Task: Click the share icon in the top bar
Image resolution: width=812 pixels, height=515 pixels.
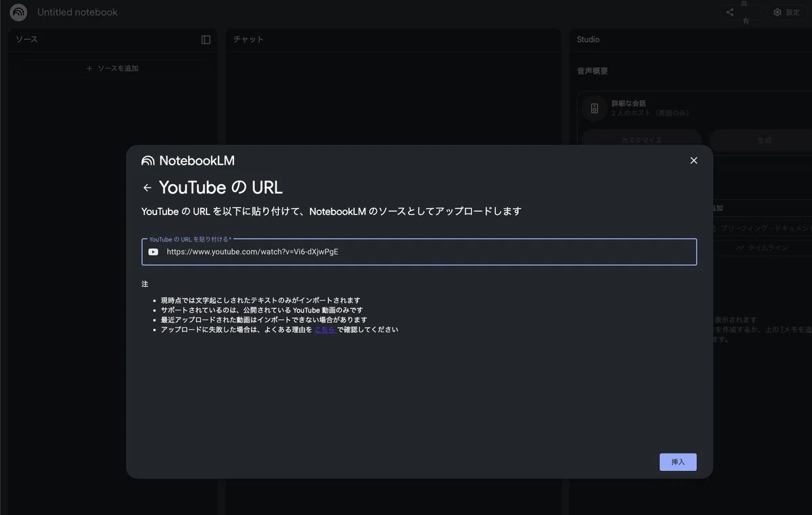Action: coord(730,12)
